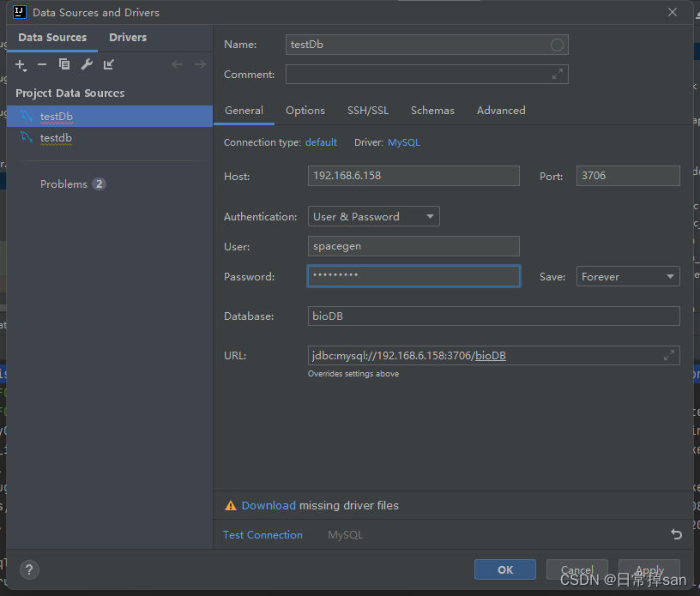
Task: Open data source settings wrench icon
Action: 87,64
